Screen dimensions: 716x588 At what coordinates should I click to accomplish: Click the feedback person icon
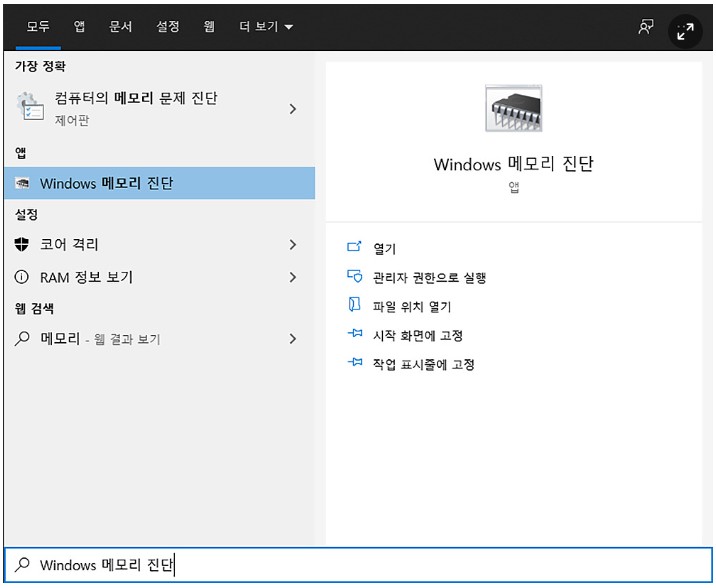(646, 27)
